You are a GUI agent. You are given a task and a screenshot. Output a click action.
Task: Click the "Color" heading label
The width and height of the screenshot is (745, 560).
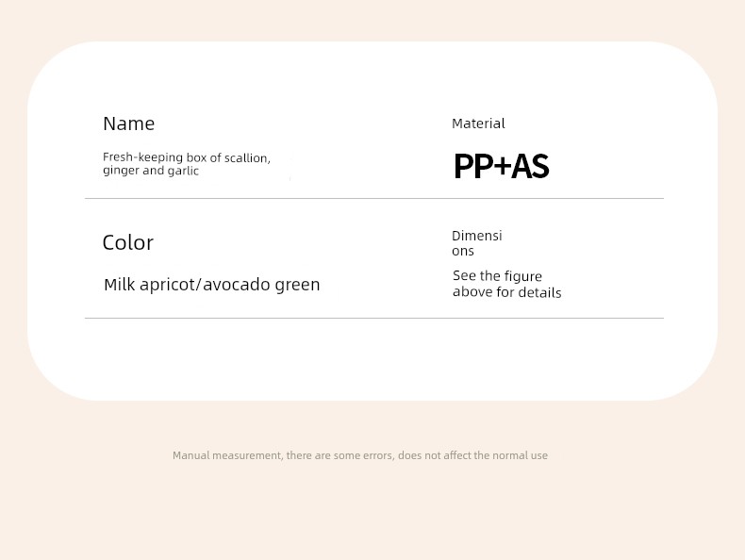[x=128, y=242]
